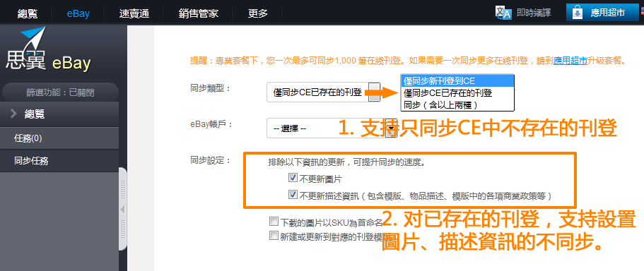Click the shopping bag icon in 應用超市
This screenshot has width=644, height=271.
pyautogui.click(x=578, y=13)
